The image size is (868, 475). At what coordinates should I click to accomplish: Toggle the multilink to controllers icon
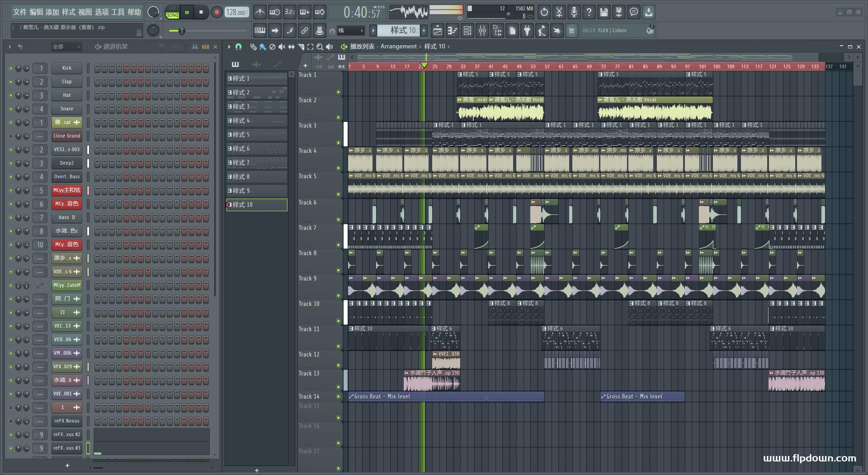pos(305,31)
